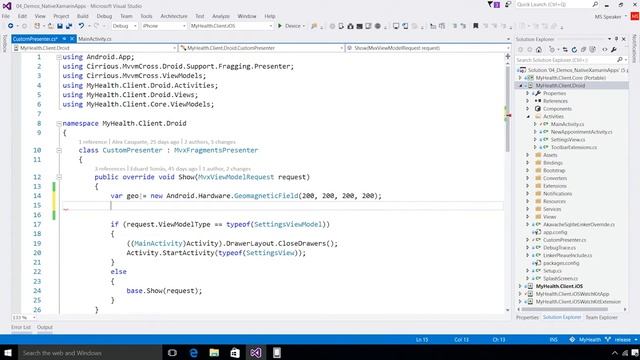
Task: Click the Show All Files icon in Solution Explorer
Action: [x=593, y=50]
